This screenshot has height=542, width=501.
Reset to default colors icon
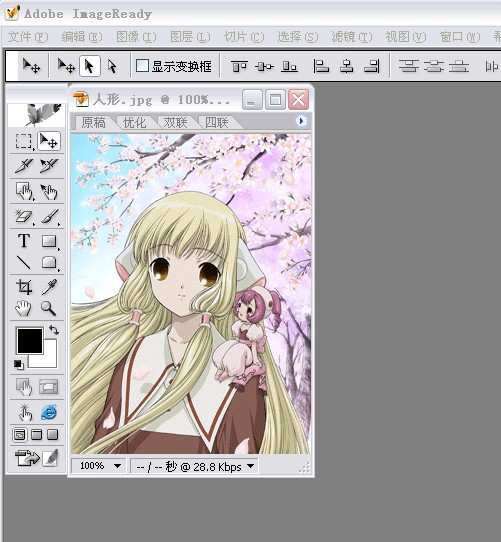[x=19, y=364]
